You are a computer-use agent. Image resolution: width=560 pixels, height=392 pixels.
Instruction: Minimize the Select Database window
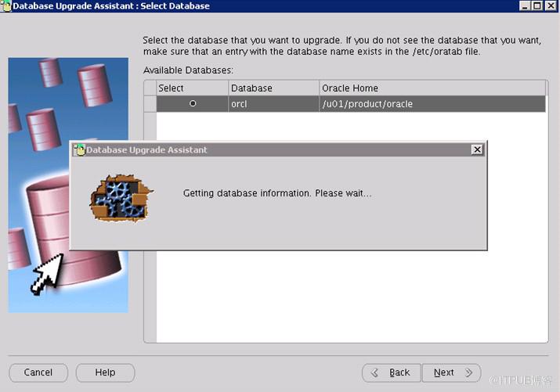524,5
